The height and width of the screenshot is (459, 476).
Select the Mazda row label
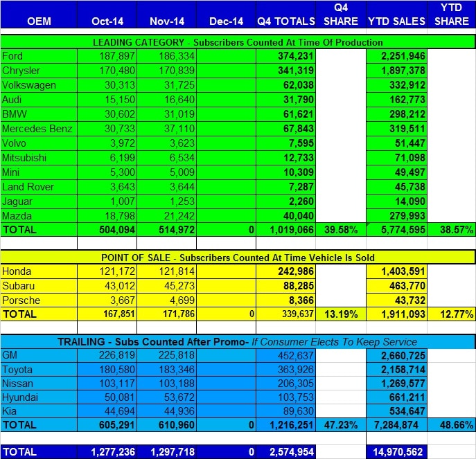[39, 216]
